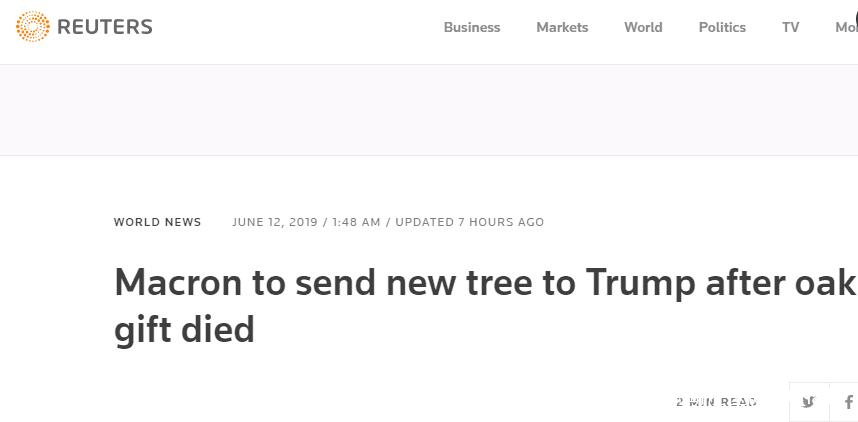Click the REUTERS wordmark to go home
Image resolution: width=858 pixels, height=422 pixels.
click(105, 27)
